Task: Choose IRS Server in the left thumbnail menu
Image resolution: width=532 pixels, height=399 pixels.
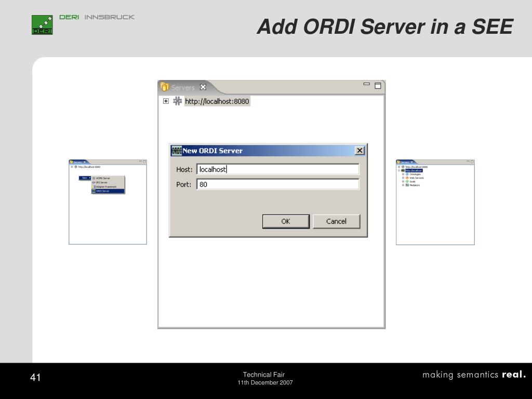Action: click(108, 182)
